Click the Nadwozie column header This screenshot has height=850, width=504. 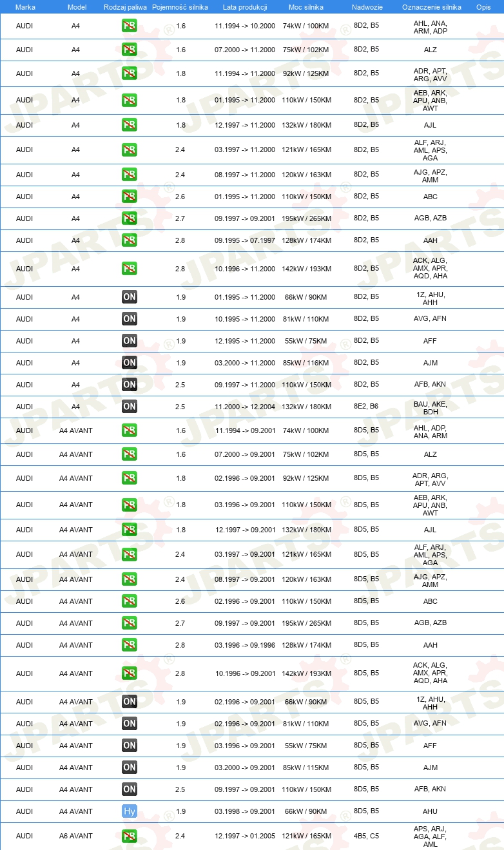(x=367, y=7)
